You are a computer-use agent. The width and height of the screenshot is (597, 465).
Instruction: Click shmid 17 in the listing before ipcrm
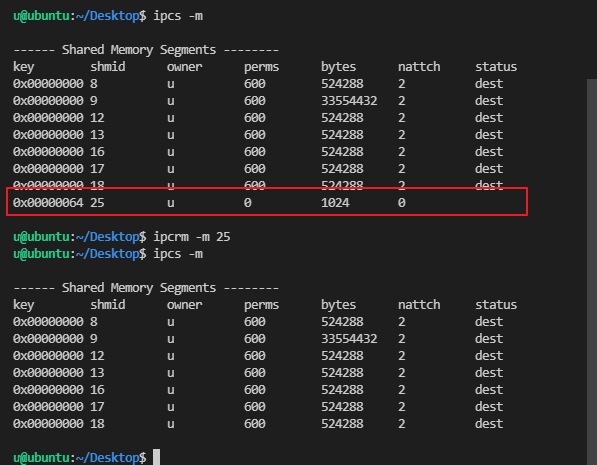pos(97,169)
